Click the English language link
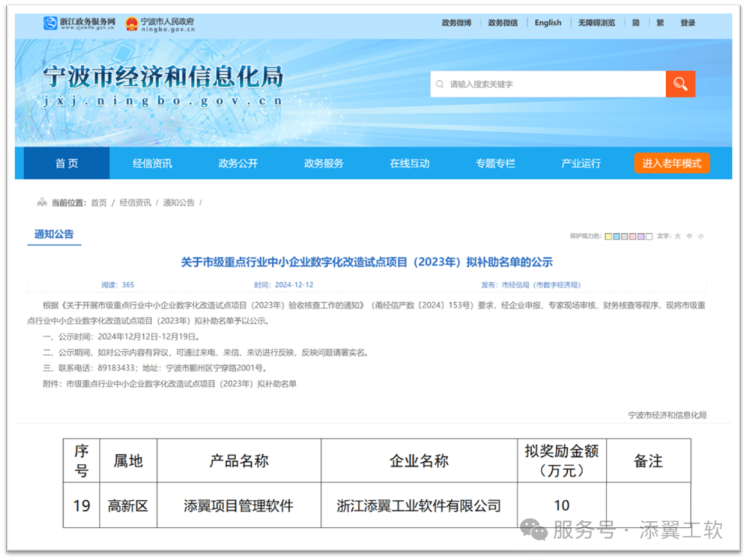 coord(548,23)
